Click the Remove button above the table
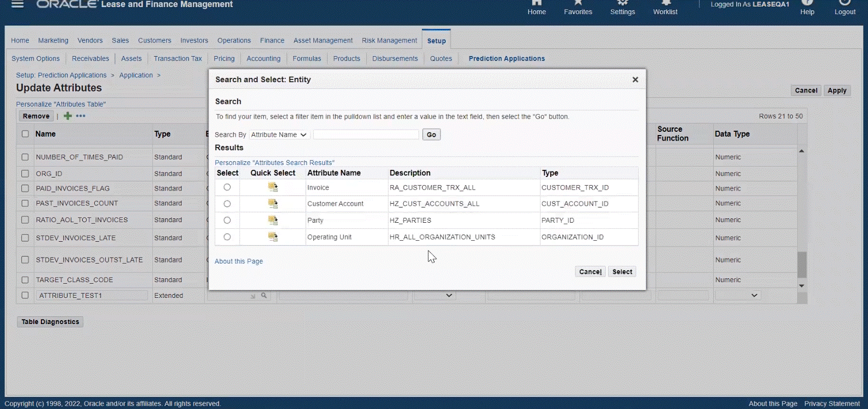The width and height of the screenshot is (868, 409). click(37, 116)
